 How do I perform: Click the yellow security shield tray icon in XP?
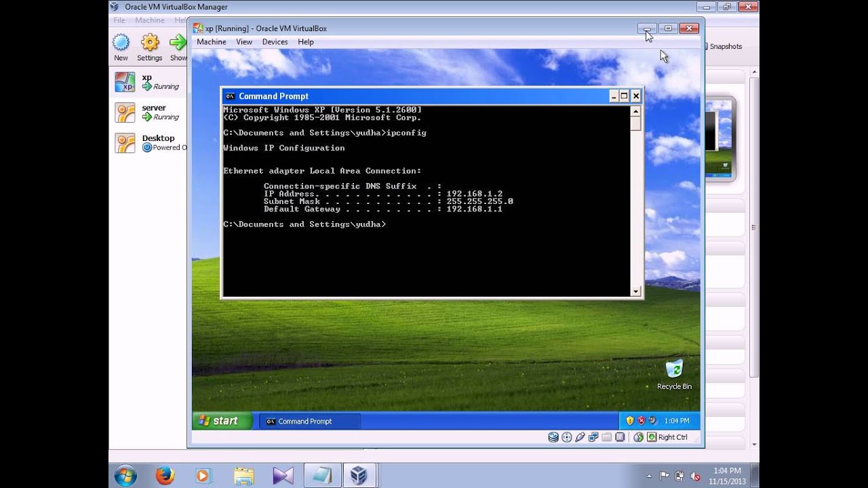coord(630,421)
